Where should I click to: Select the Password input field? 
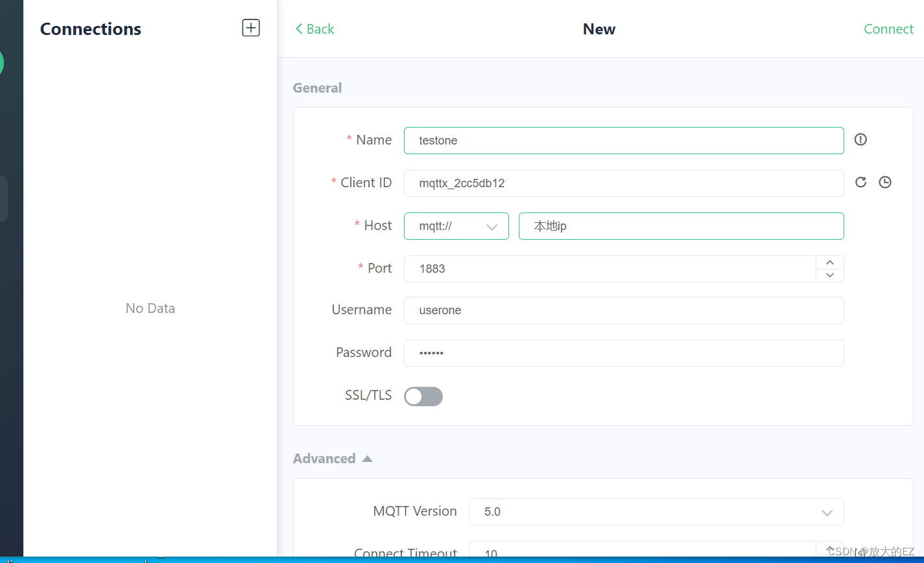[622, 352]
